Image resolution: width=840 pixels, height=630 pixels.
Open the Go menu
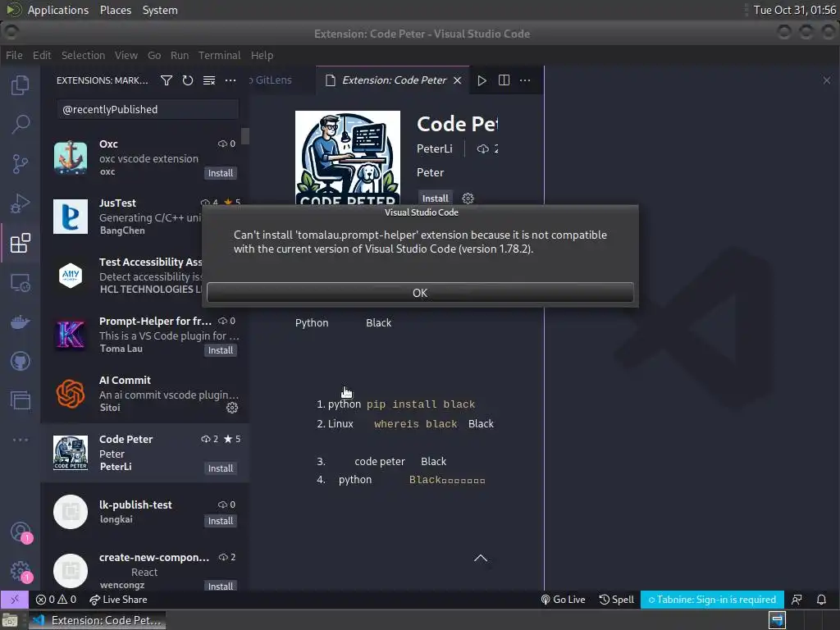pyautogui.click(x=154, y=55)
